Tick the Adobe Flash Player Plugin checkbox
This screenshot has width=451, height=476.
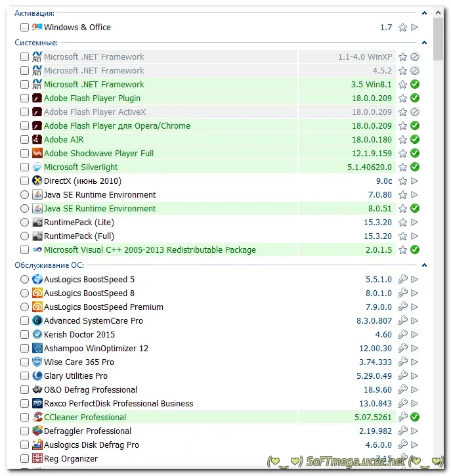tap(25, 98)
